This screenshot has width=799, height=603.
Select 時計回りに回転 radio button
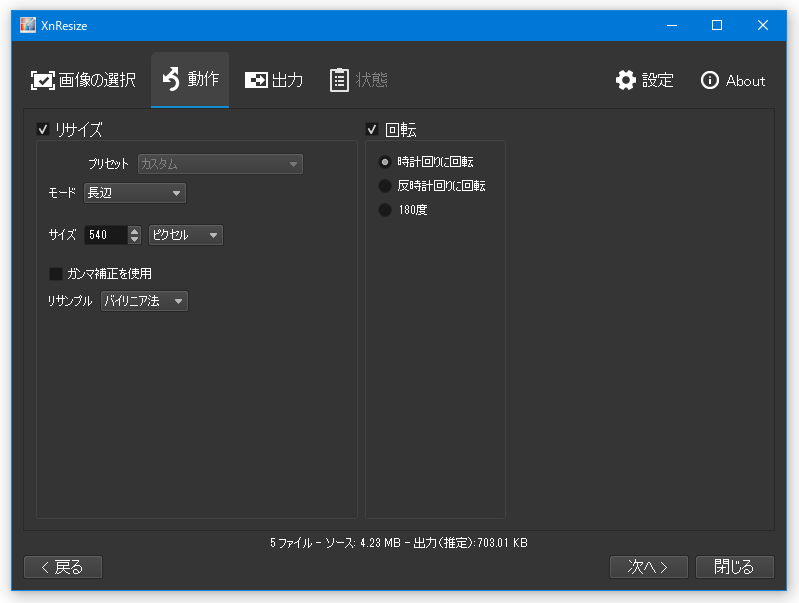pyautogui.click(x=385, y=162)
